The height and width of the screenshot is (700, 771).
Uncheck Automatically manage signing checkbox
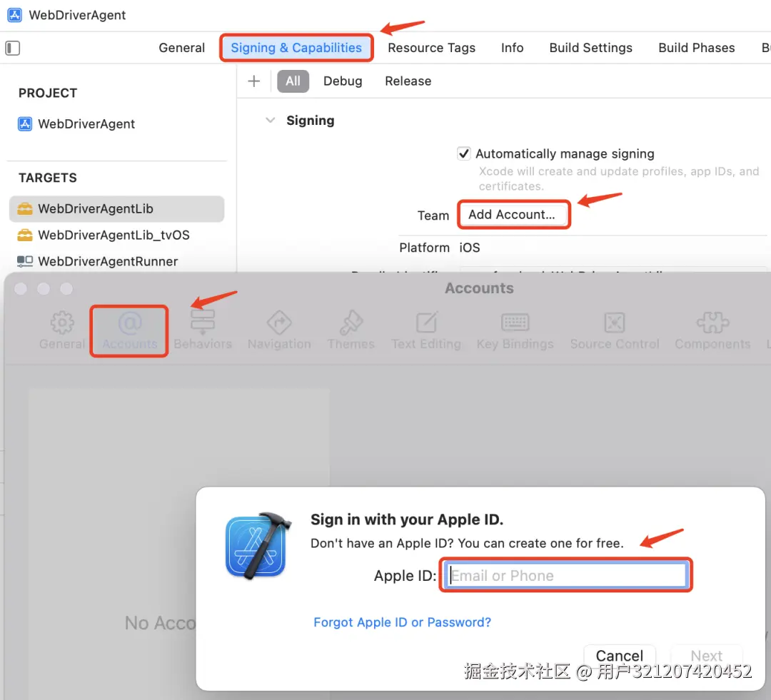[464, 154]
